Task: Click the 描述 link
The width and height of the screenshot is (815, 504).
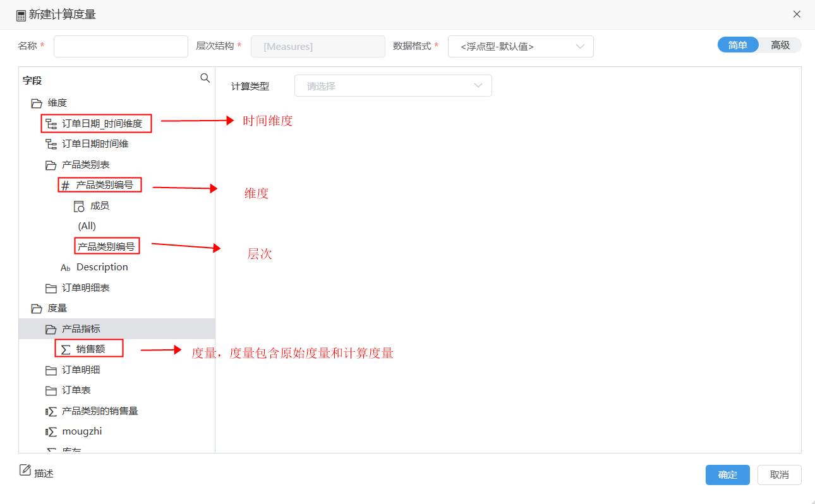Action: coord(44,473)
